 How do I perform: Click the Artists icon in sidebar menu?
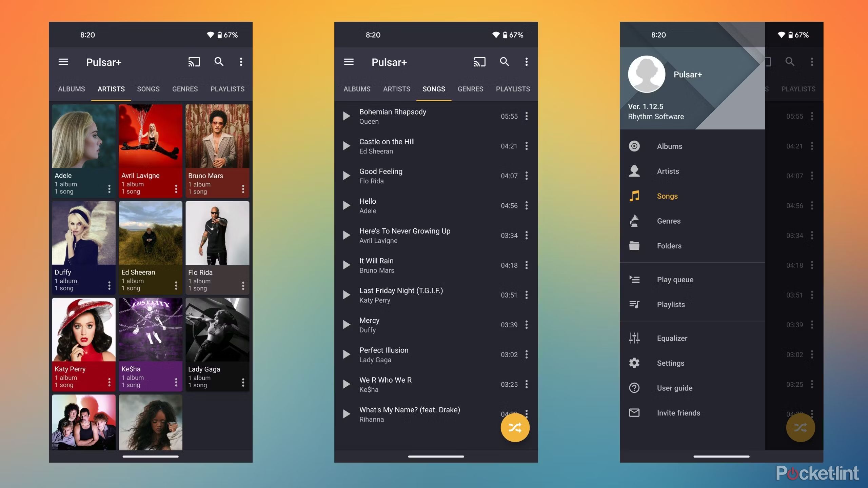click(x=634, y=171)
